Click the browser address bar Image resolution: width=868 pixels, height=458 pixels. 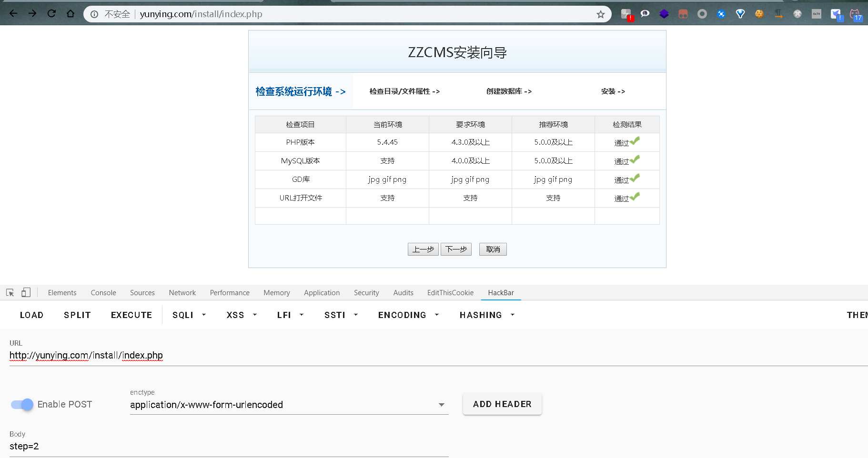tap(348, 14)
